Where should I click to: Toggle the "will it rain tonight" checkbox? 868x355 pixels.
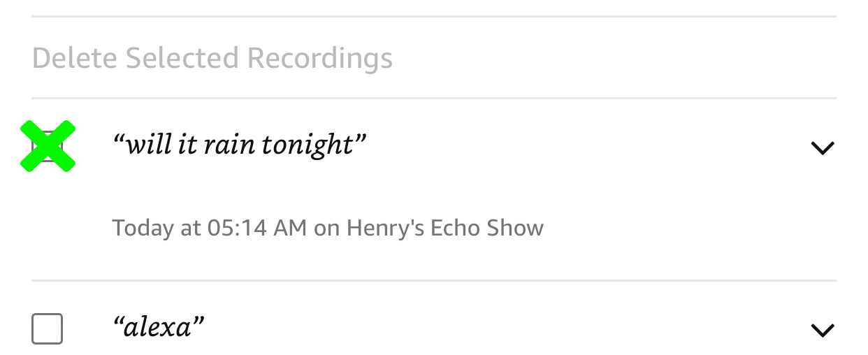48,146
